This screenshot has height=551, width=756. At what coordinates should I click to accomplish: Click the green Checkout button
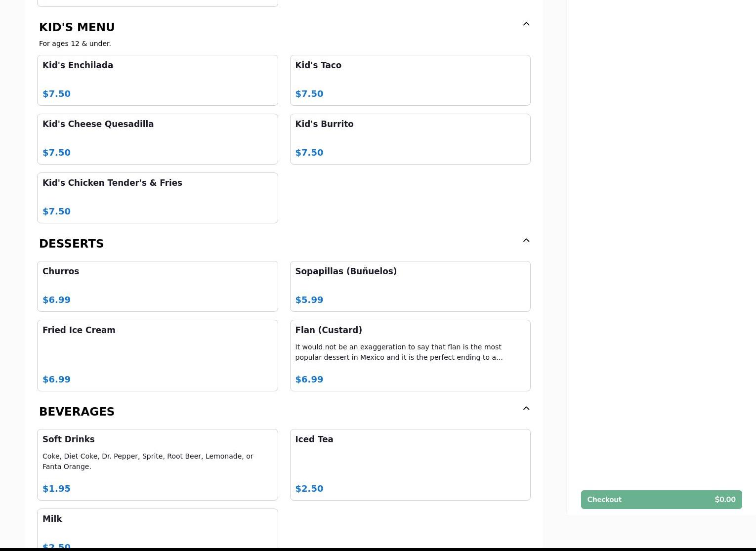pyautogui.click(x=661, y=500)
